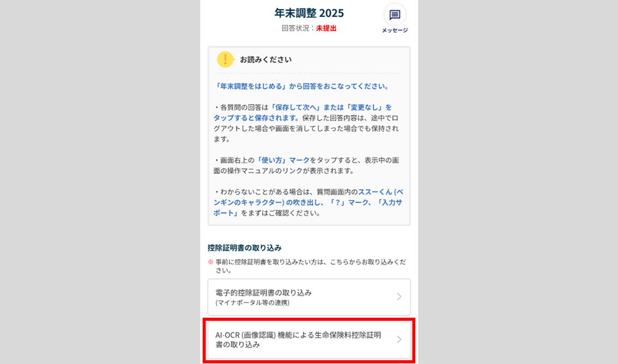Open the メッセージ speech bubble icon
Screen dimensions: 618x364
click(395, 15)
